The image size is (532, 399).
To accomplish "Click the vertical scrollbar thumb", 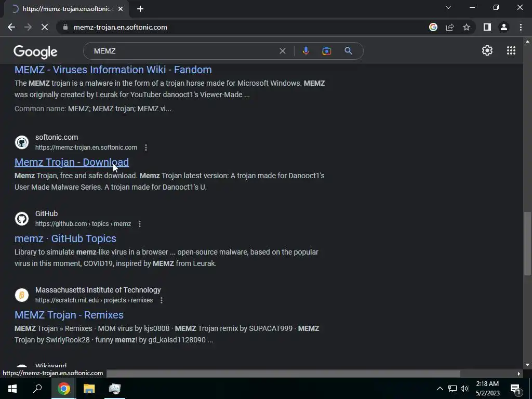I will (x=527, y=244).
